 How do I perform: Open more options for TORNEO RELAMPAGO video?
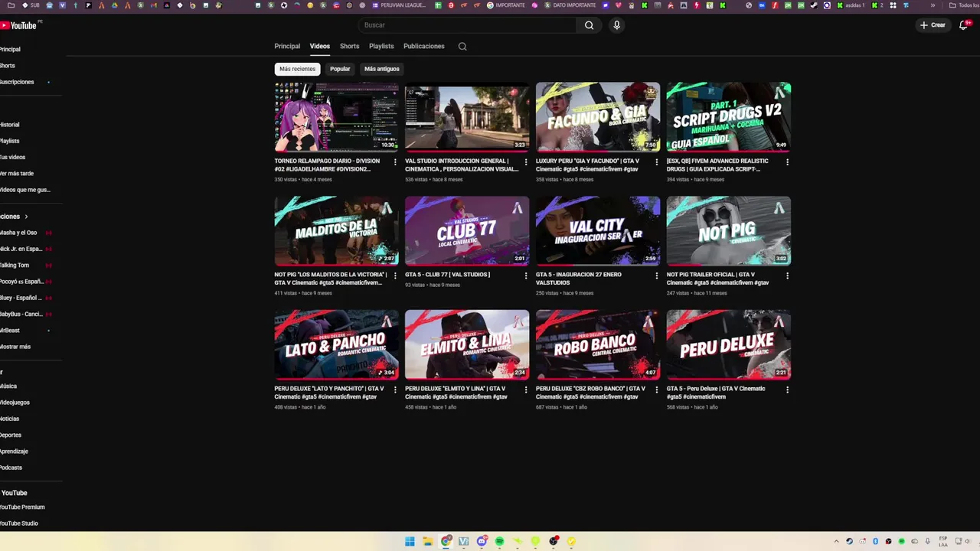click(x=395, y=161)
